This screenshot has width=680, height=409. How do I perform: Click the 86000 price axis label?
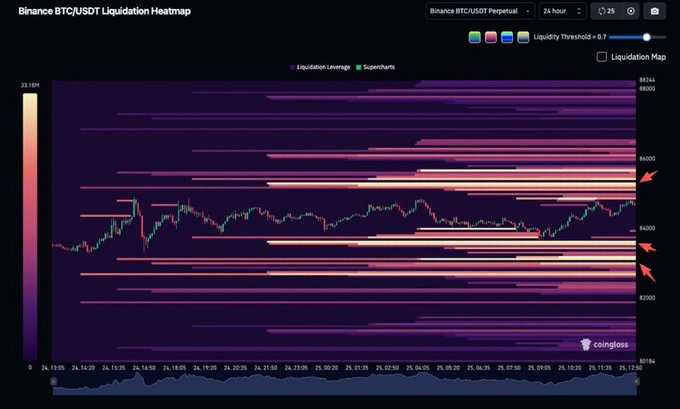pyautogui.click(x=647, y=159)
